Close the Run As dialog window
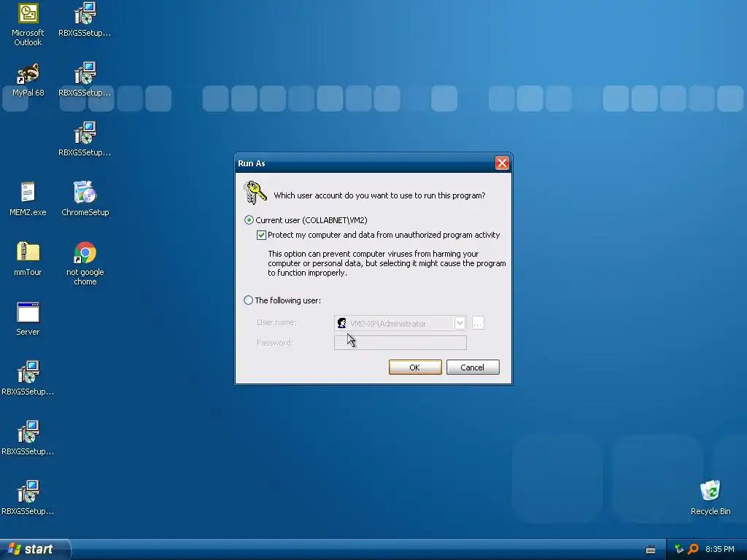 pyautogui.click(x=502, y=163)
